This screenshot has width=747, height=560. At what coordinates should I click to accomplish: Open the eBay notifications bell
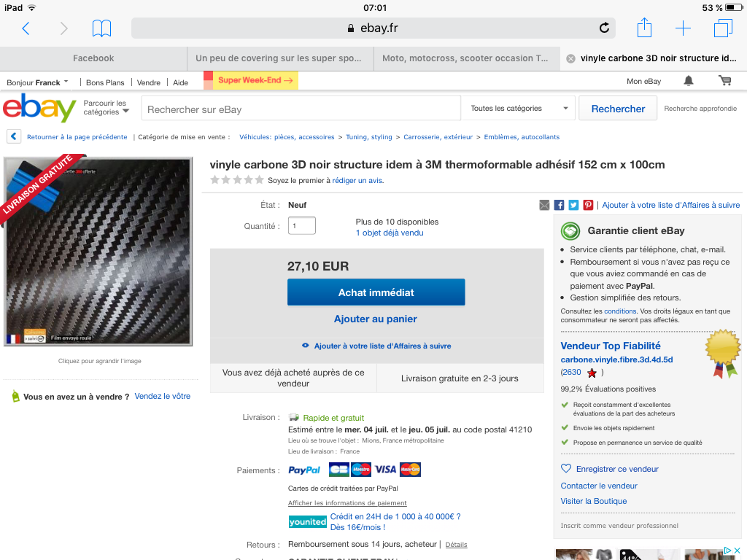click(x=689, y=81)
